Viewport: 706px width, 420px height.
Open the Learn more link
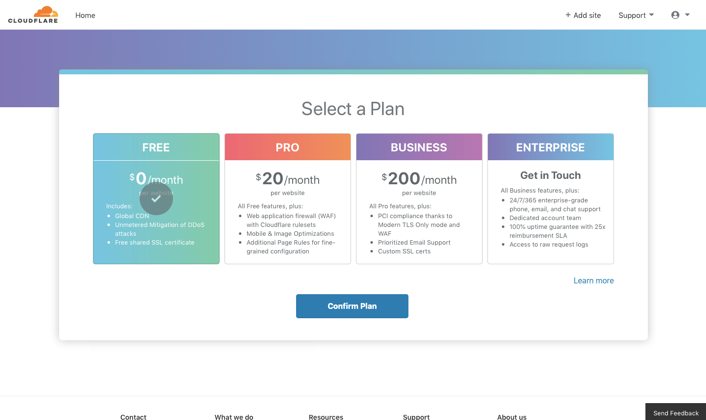pos(593,280)
